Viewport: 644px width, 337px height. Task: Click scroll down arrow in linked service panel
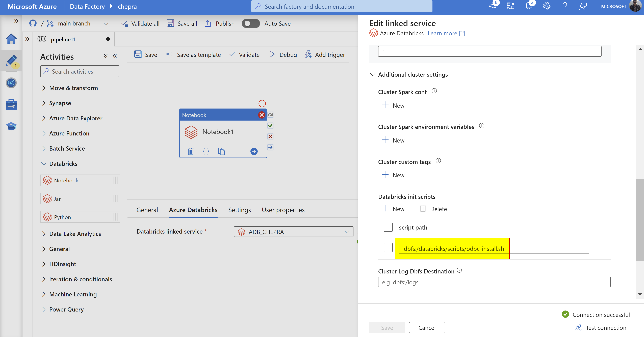click(640, 294)
